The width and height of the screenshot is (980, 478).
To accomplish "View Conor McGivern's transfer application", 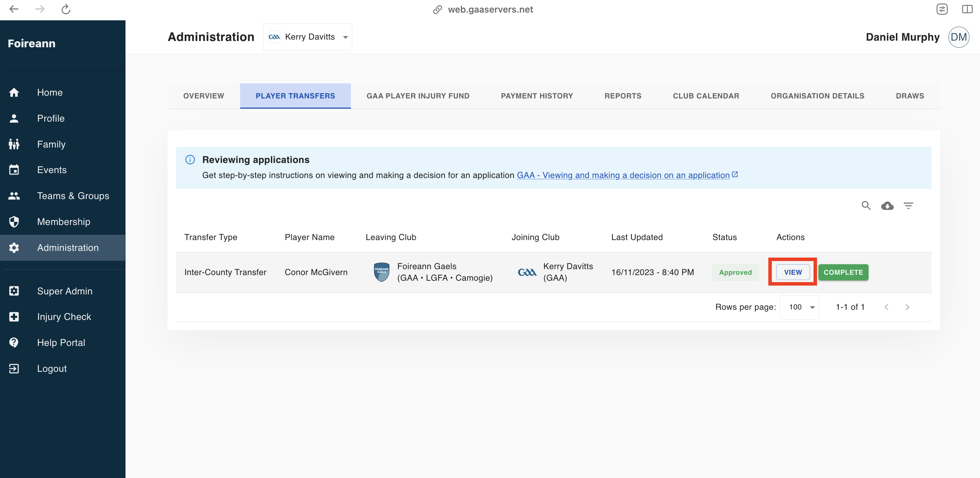I will (793, 272).
